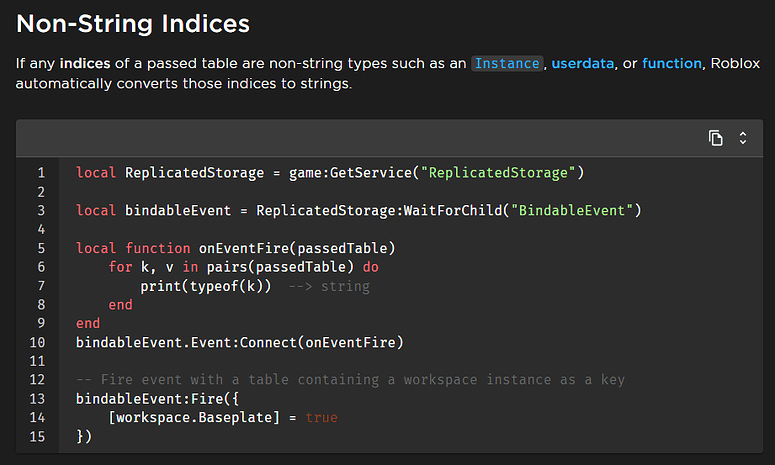Copy the code sample to clipboard
Screen dimensions: 775x465
pyautogui.click(x=715, y=138)
